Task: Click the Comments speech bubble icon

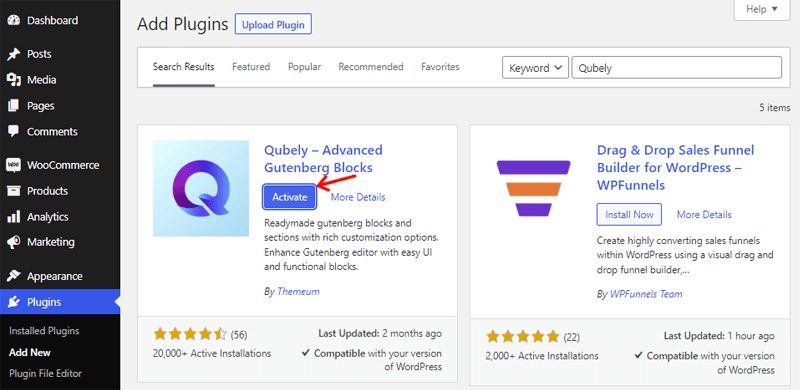Action: click(14, 131)
